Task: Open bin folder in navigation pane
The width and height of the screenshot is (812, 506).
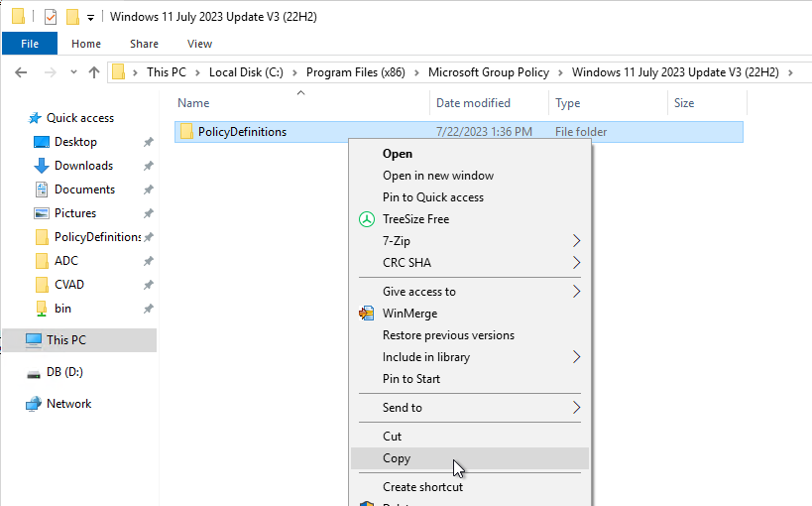Action: 62,309
